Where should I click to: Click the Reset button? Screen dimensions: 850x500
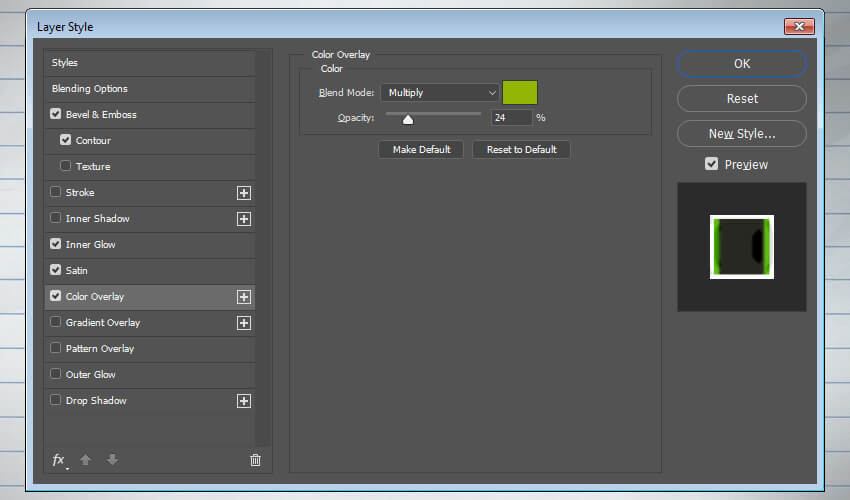pyautogui.click(x=742, y=99)
